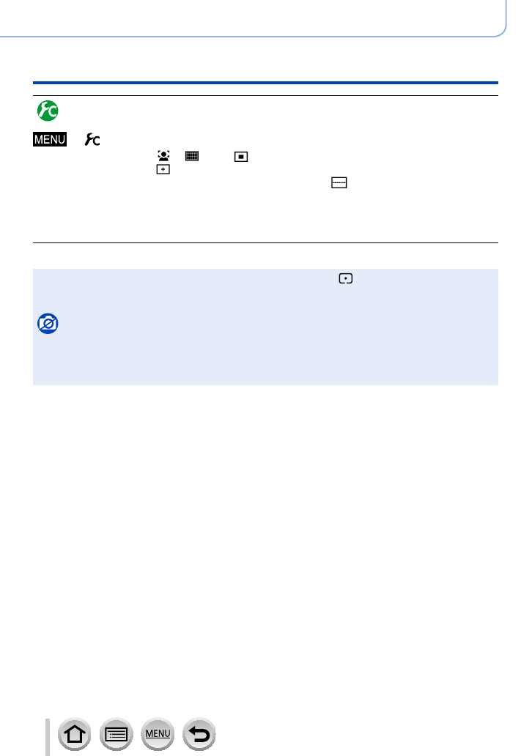Open the table of contents list button
The image size is (532, 756).
(116, 734)
